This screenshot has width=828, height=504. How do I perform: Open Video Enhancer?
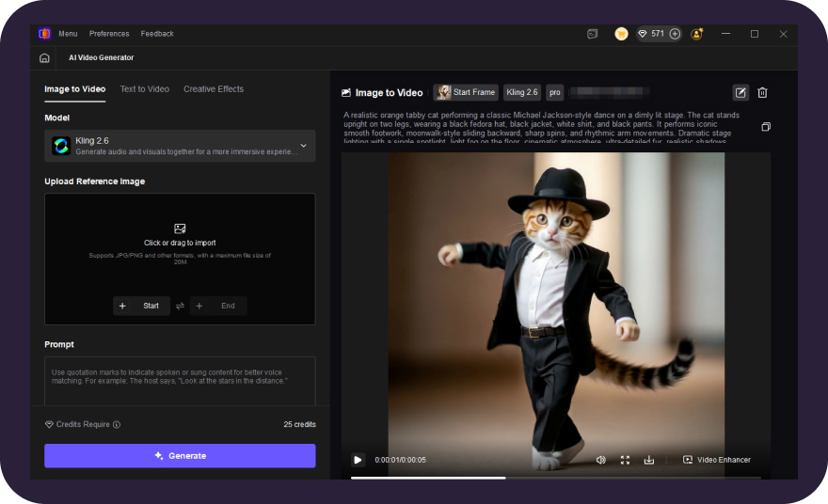coord(717,460)
